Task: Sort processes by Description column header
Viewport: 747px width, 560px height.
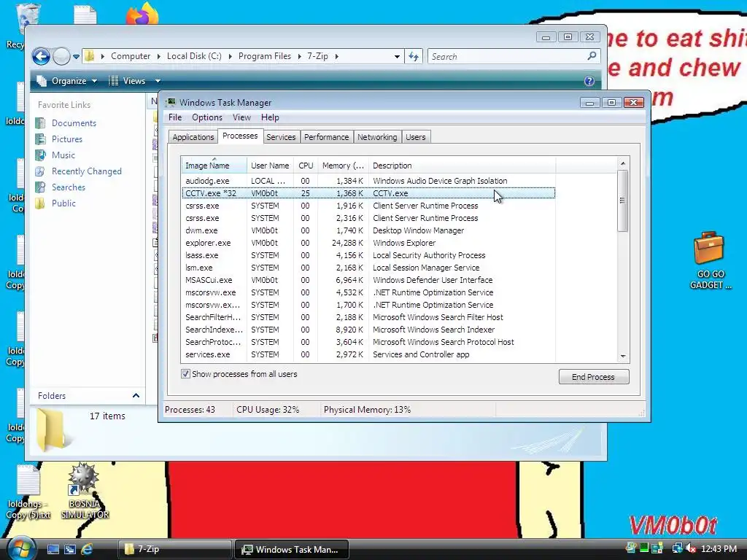Action: 461,166
